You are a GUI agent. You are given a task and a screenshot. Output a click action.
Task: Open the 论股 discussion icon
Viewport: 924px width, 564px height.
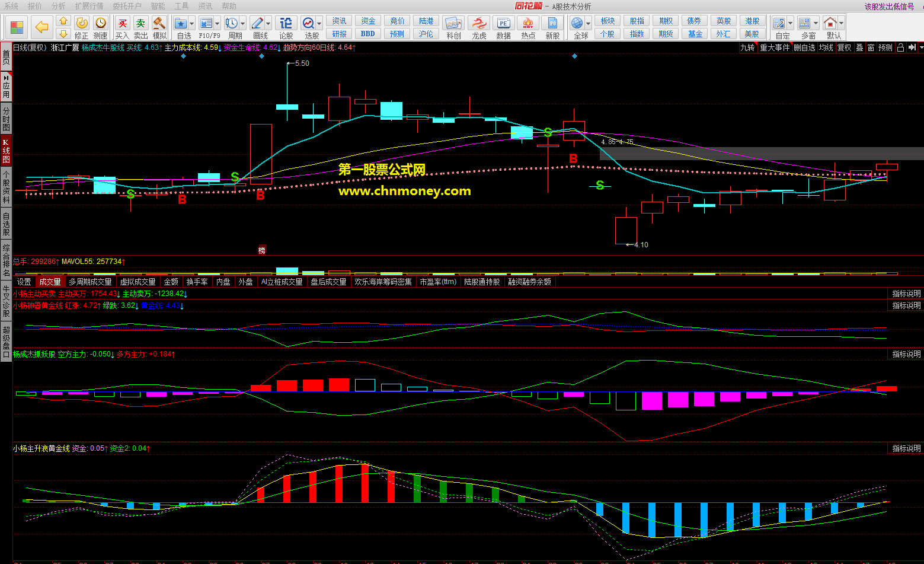pos(286,23)
